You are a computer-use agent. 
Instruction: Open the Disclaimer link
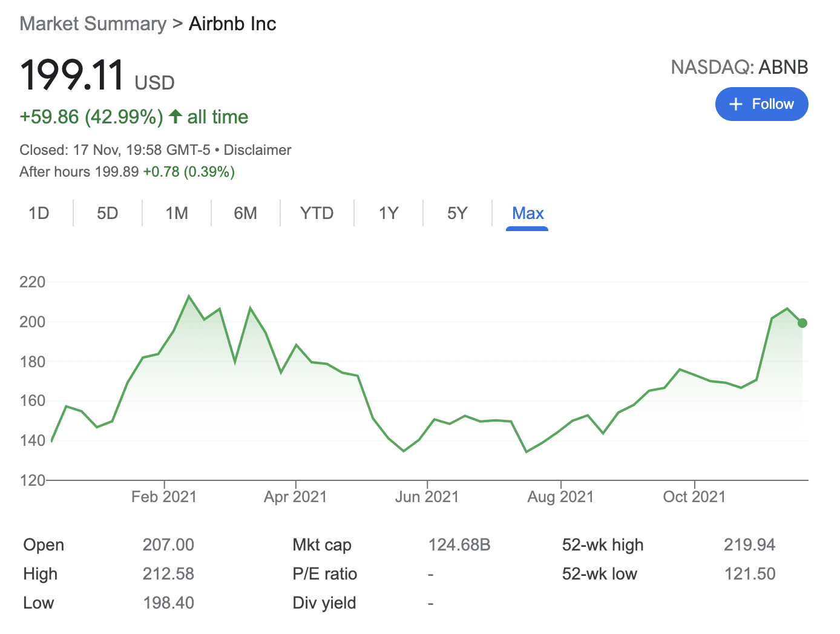click(x=258, y=150)
